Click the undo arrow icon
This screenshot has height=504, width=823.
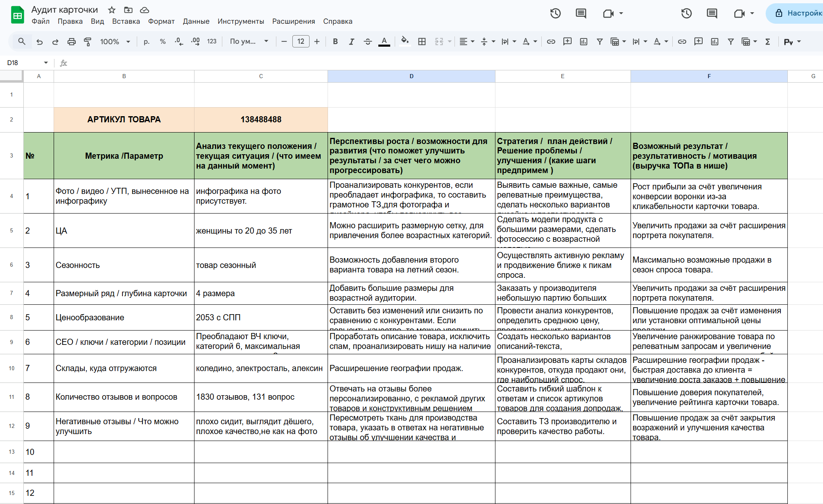click(39, 41)
